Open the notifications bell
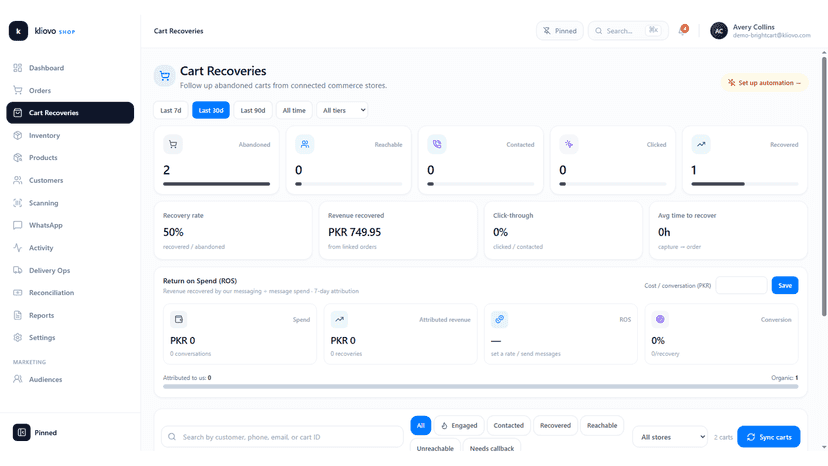The width and height of the screenshot is (828, 466). tap(683, 31)
